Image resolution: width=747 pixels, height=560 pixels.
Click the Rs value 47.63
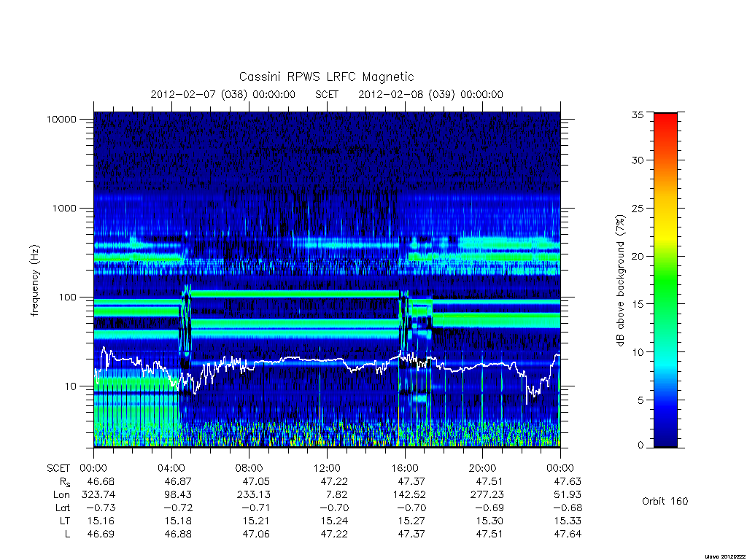click(x=568, y=482)
